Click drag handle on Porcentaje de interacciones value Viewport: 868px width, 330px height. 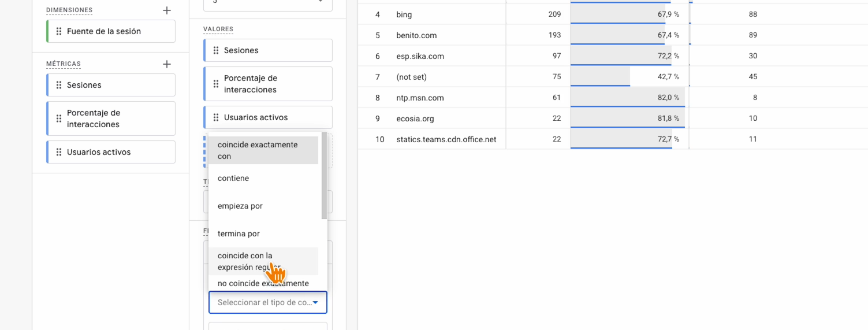215,84
